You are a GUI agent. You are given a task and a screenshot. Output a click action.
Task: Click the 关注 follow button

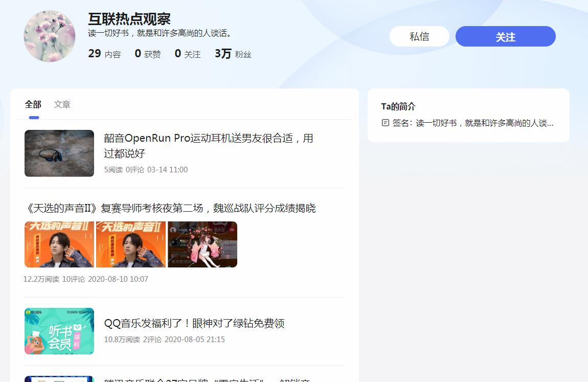[505, 36]
